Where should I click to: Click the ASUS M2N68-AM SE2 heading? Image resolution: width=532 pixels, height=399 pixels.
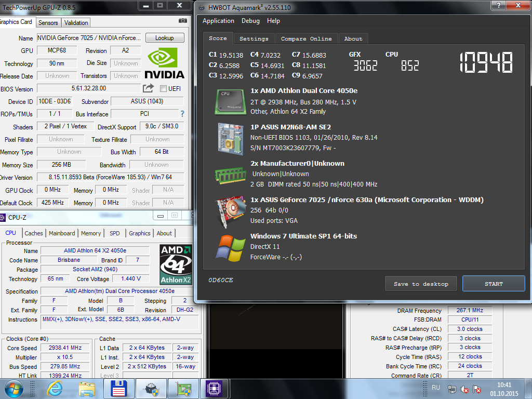coord(290,127)
